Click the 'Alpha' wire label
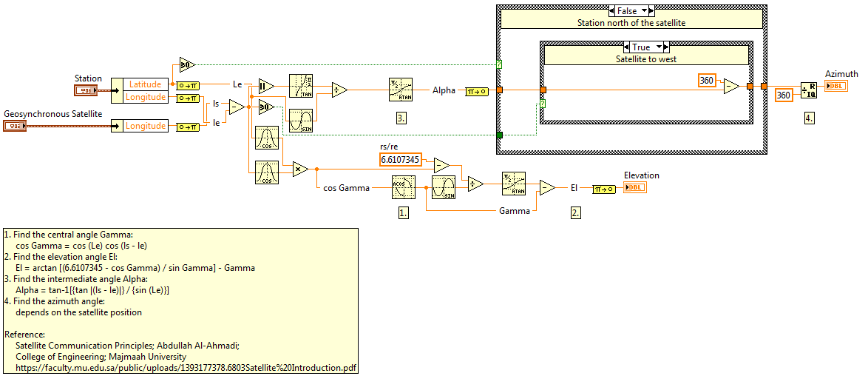Image resolution: width=868 pixels, height=376 pixels. pos(445,90)
